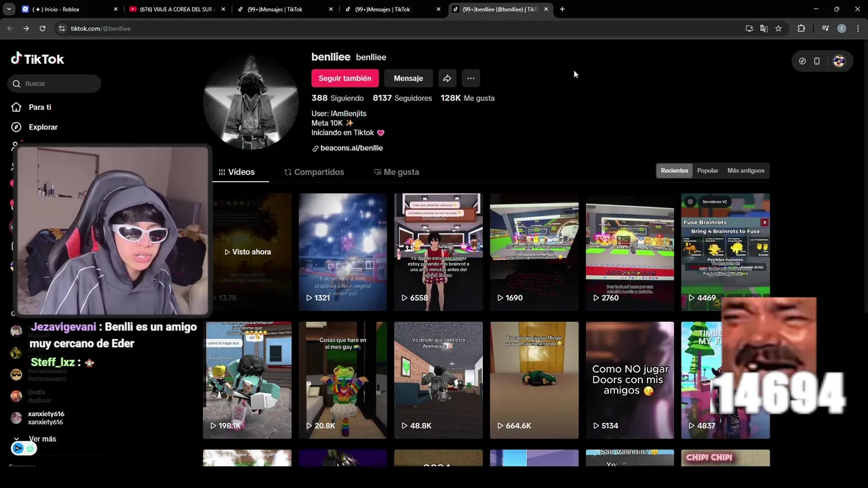The image size is (868, 488).
Task: Click the San Valentín video thumbnail
Action: [630, 458]
